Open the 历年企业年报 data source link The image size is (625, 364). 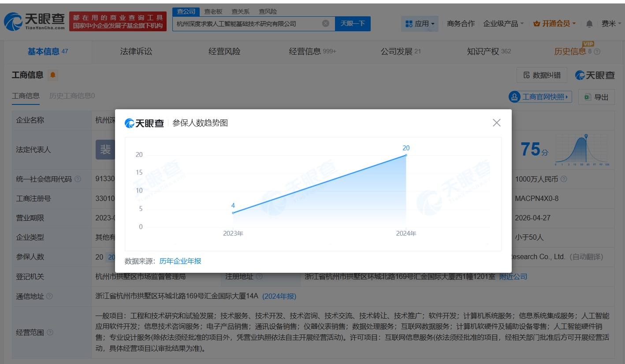point(180,261)
